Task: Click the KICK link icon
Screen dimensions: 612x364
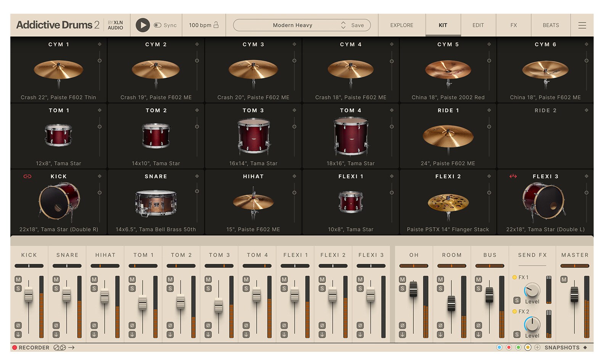Action: 27,176
